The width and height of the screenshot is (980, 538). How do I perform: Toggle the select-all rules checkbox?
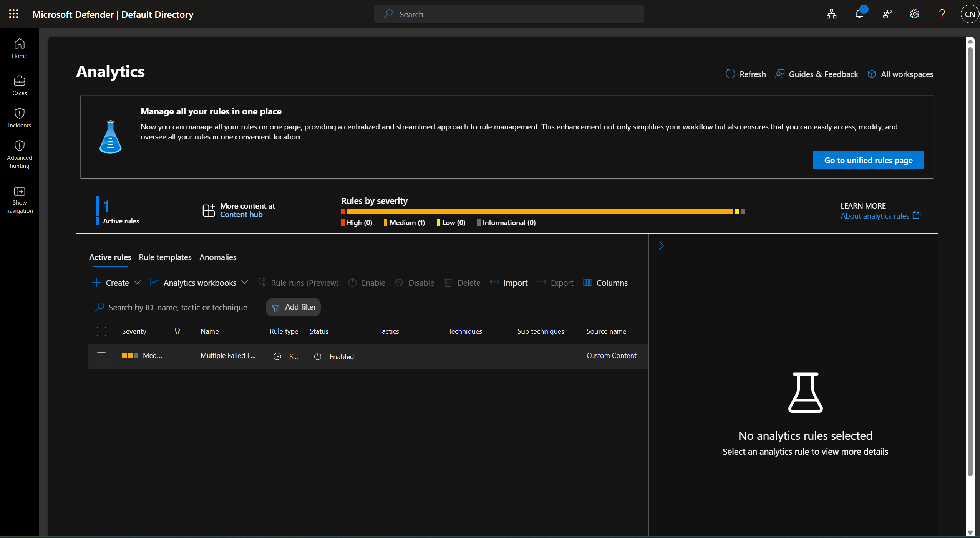click(x=101, y=331)
